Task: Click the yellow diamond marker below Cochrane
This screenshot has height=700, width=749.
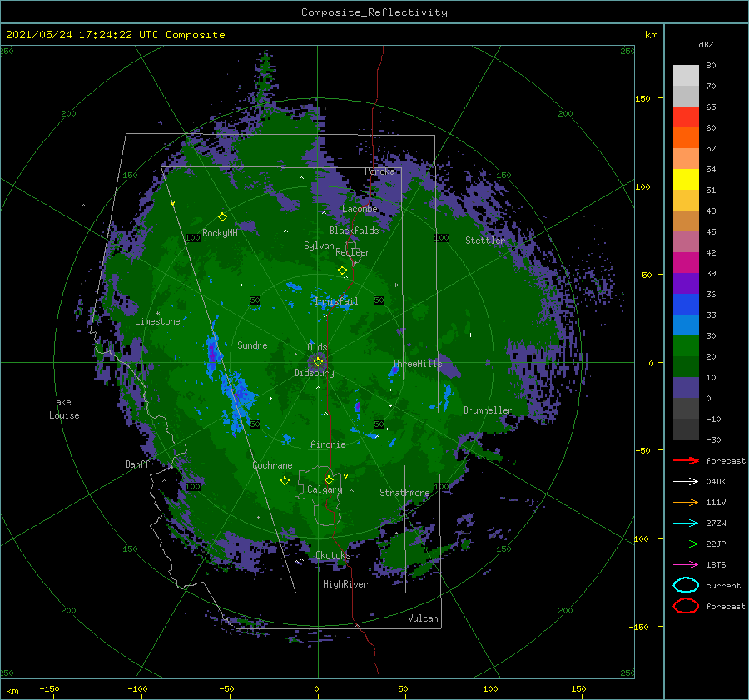Action: click(285, 481)
